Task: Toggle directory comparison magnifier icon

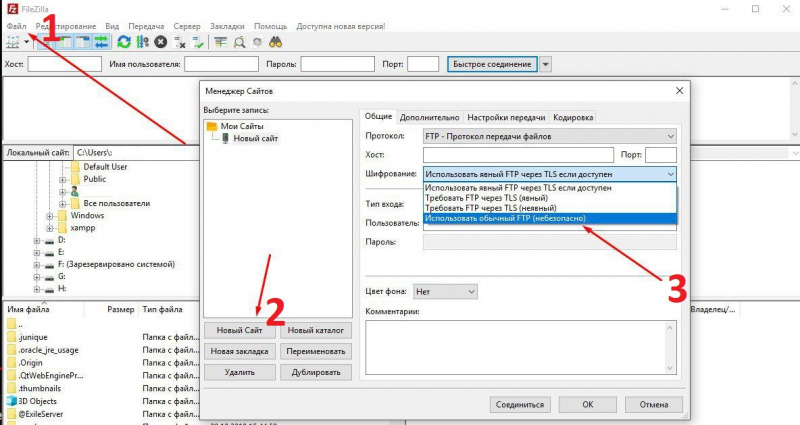Action: pos(239,42)
